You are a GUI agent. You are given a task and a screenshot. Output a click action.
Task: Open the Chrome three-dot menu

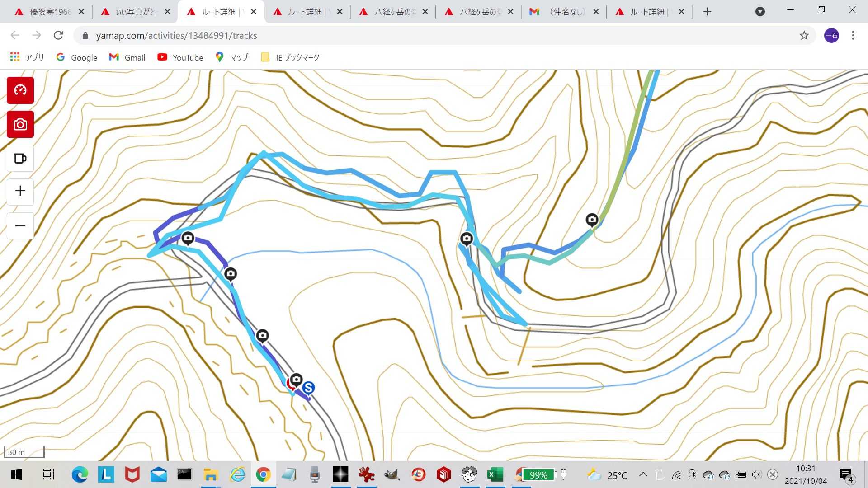point(853,35)
